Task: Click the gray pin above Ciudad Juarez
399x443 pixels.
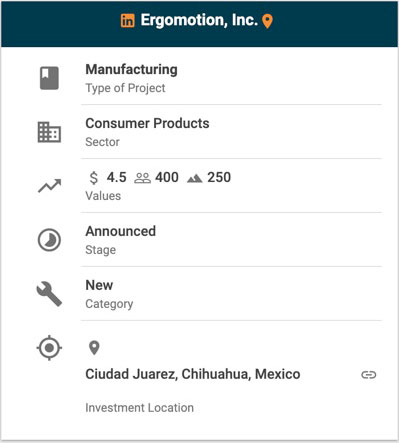Action: (x=94, y=348)
